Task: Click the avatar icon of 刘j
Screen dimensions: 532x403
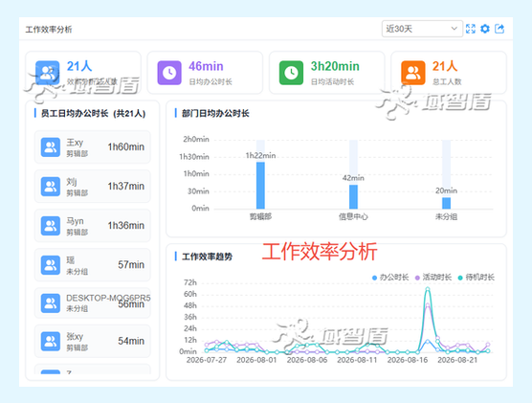Action: click(51, 187)
